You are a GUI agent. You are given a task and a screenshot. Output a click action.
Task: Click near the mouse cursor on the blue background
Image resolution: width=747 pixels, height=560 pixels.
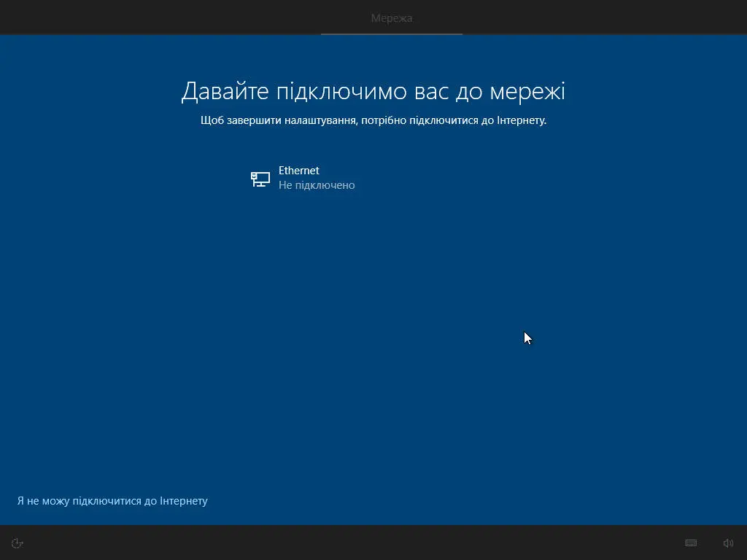(x=527, y=338)
